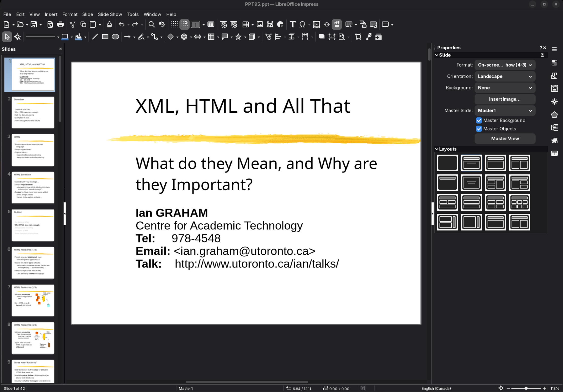Click the Fill Color bucket swatch
This screenshot has height=392, width=563.
point(78,37)
